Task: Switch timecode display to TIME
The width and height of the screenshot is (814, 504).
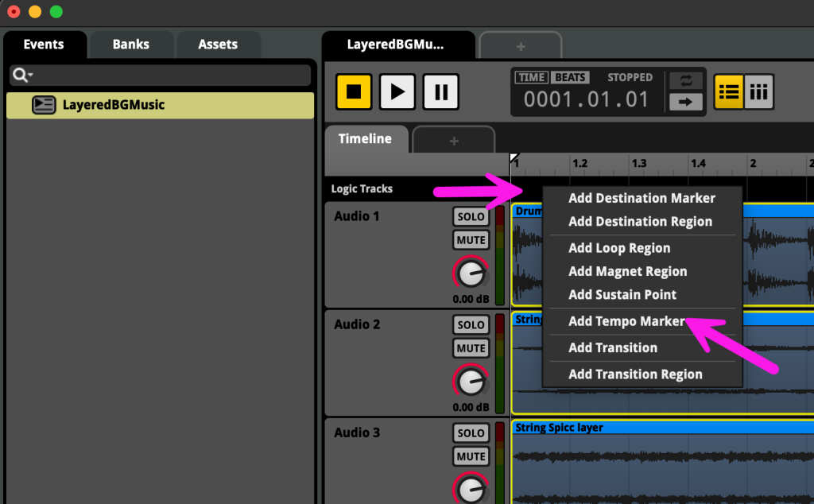Action: point(531,78)
